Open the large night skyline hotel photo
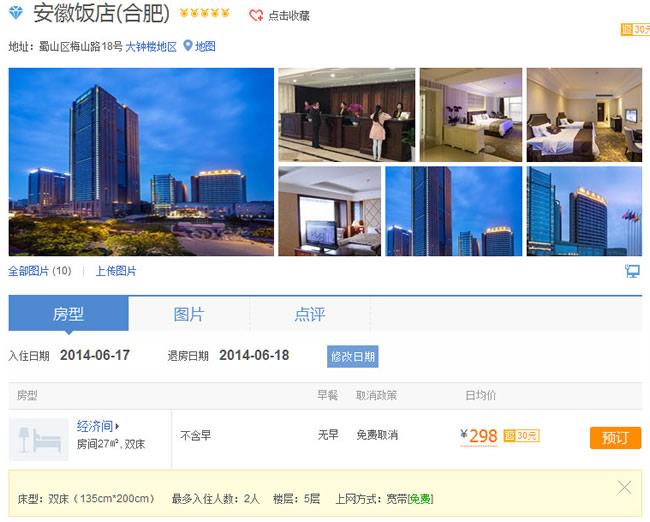The width and height of the screenshot is (650, 522). pos(141,162)
